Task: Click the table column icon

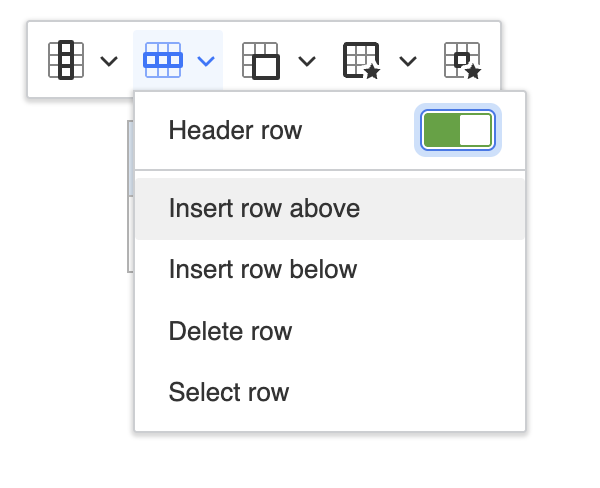Action: pyautogui.click(x=66, y=60)
